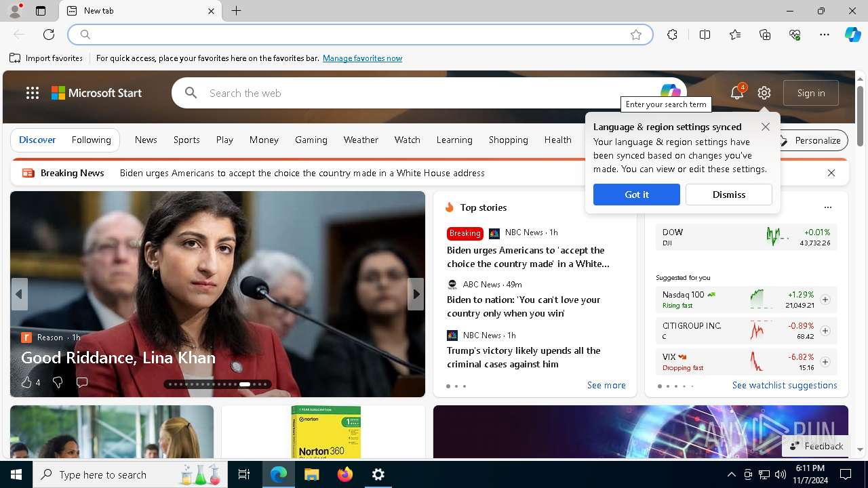Close the Breaking News banner

tap(831, 173)
